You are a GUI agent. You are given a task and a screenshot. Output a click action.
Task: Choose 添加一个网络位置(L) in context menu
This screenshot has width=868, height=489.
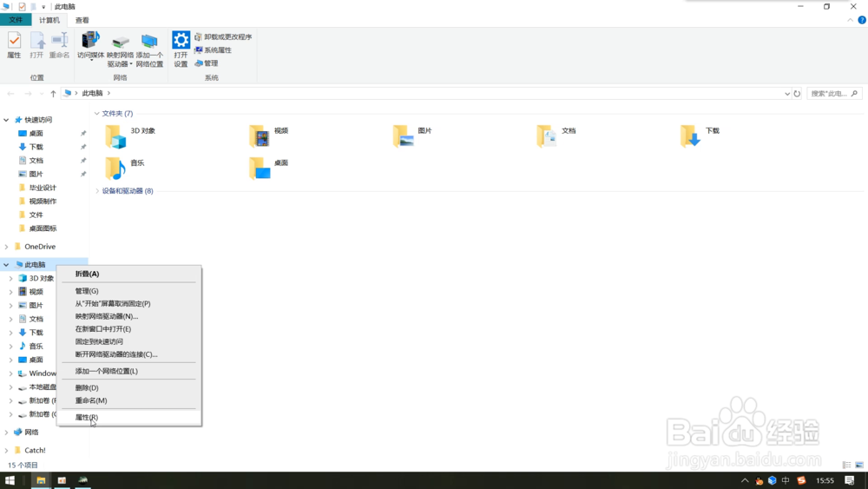tap(129, 371)
